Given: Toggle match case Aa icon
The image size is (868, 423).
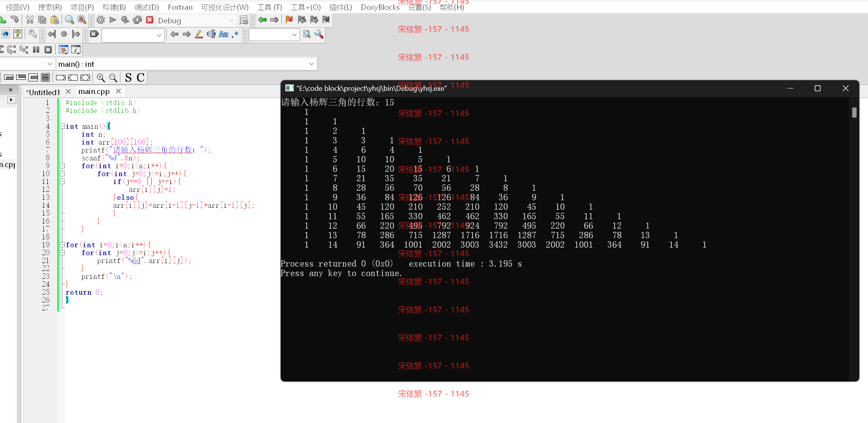Looking at the screenshot, I should [223, 34].
